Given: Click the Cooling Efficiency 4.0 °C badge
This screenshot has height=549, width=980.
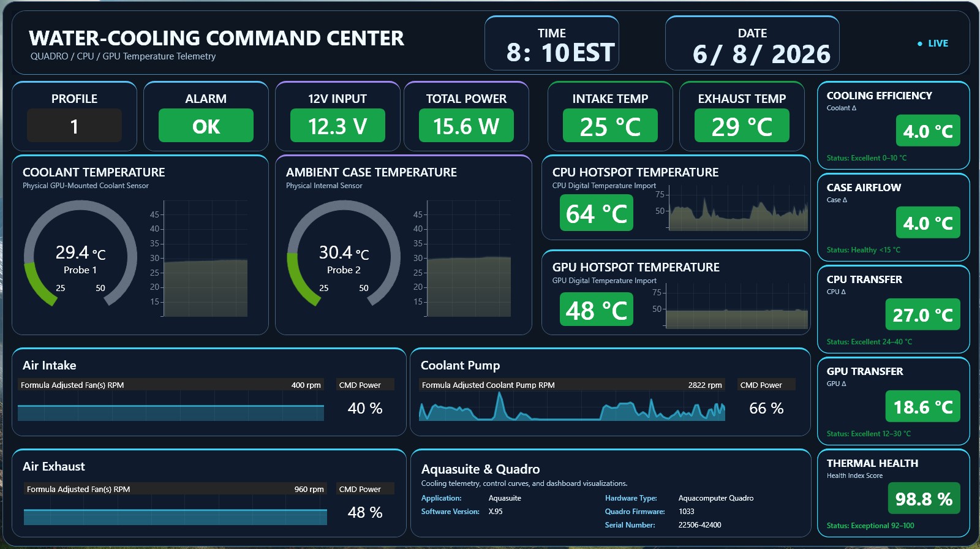Looking at the screenshot, I should pos(928,131).
